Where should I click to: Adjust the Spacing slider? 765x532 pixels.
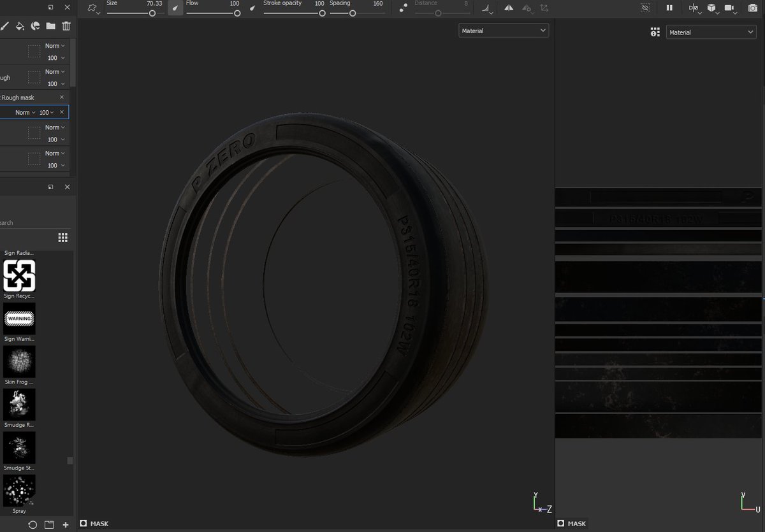[x=356, y=13]
